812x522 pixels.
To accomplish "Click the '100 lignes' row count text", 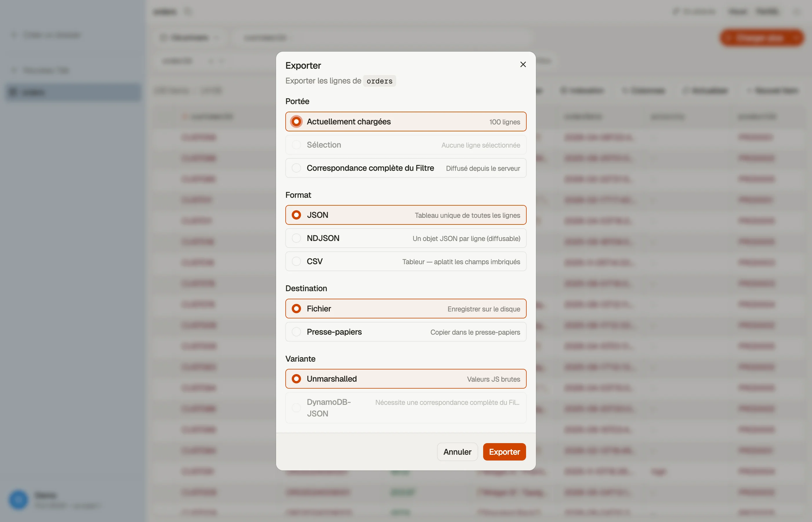I will click(504, 122).
